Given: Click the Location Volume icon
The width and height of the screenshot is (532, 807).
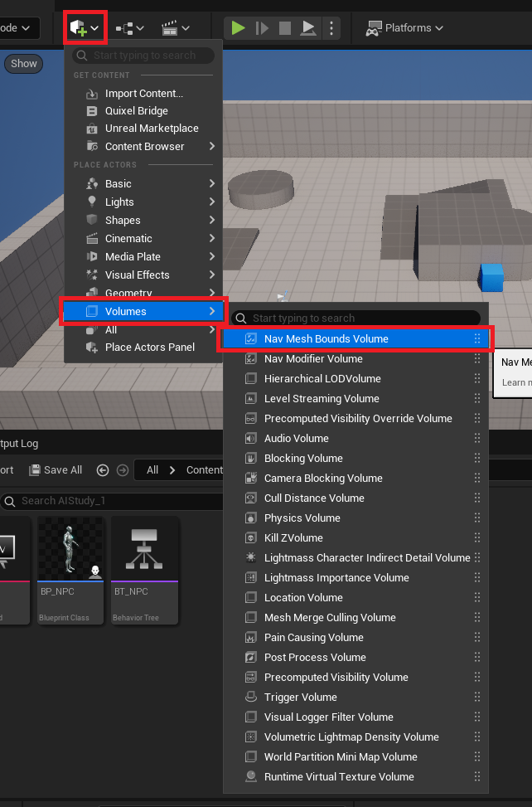Looking at the screenshot, I should [x=250, y=597].
